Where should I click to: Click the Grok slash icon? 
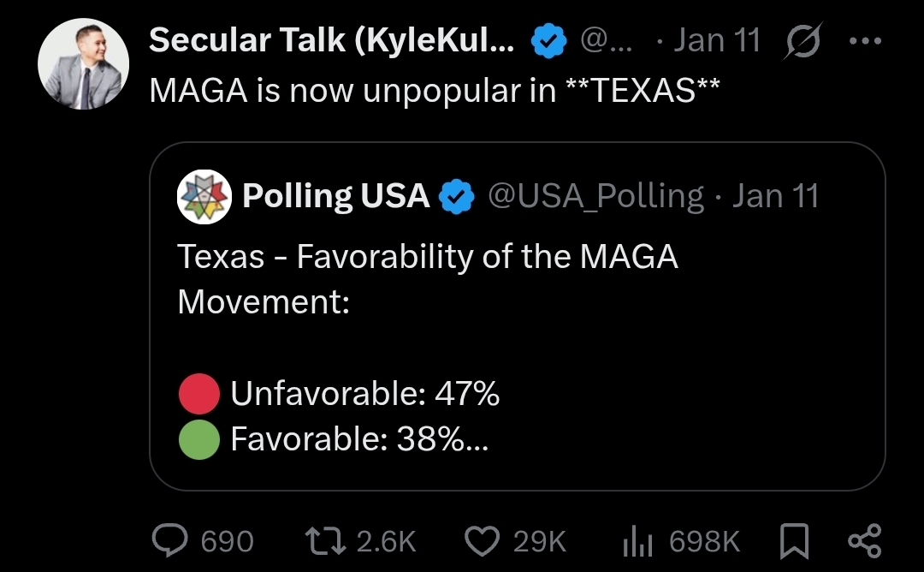pyautogui.click(x=802, y=41)
